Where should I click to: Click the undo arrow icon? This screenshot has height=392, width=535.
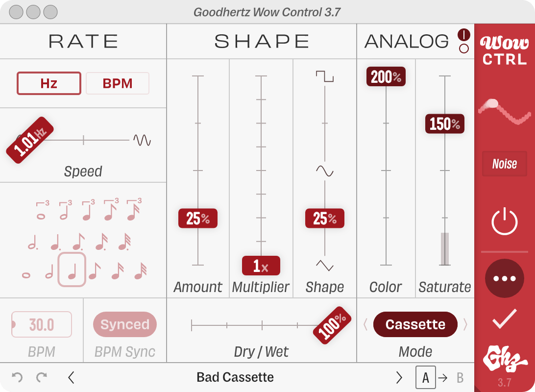(x=17, y=377)
